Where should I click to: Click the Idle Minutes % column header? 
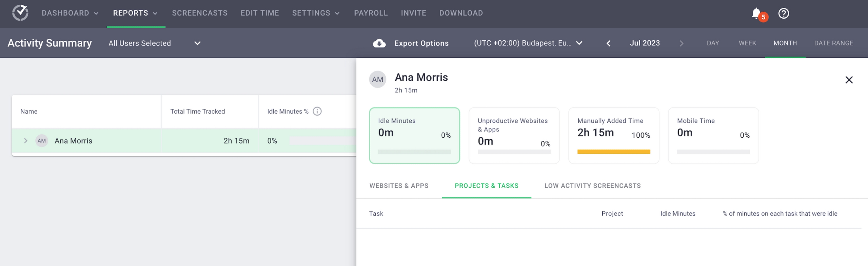pos(288,111)
